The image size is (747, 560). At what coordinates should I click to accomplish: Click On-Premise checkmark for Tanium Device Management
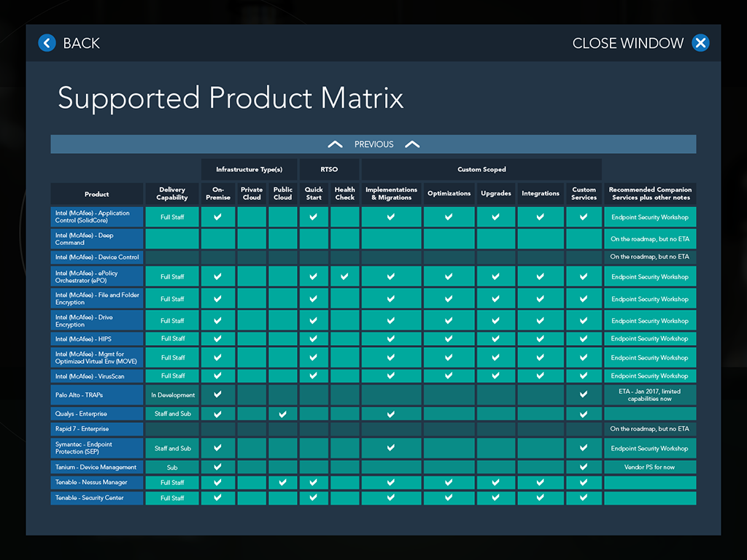click(217, 467)
